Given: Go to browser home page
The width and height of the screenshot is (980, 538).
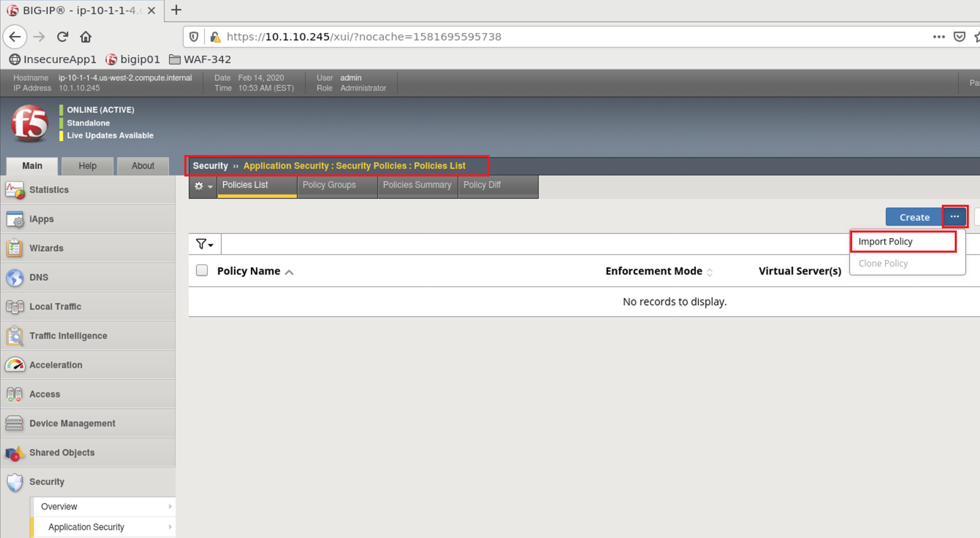Looking at the screenshot, I should pyautogui.click(x=86, y=37).
